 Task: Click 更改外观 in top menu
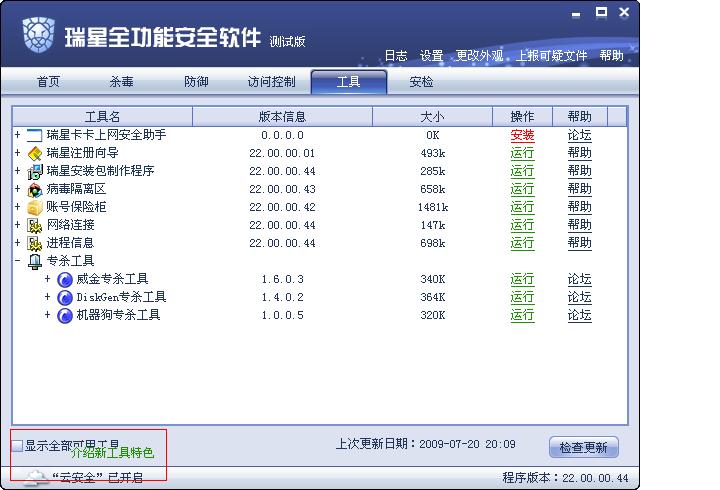click(x=479, y=56)
